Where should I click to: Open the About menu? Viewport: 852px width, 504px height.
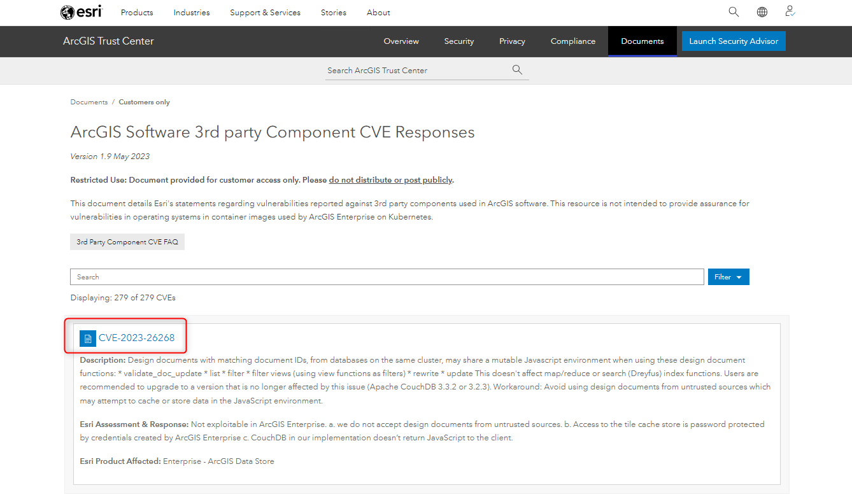coord(378,13)
